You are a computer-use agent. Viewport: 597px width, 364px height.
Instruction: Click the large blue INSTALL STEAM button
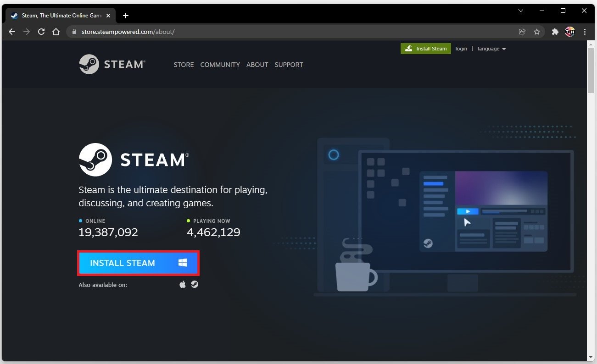click(x=138, y=263)
